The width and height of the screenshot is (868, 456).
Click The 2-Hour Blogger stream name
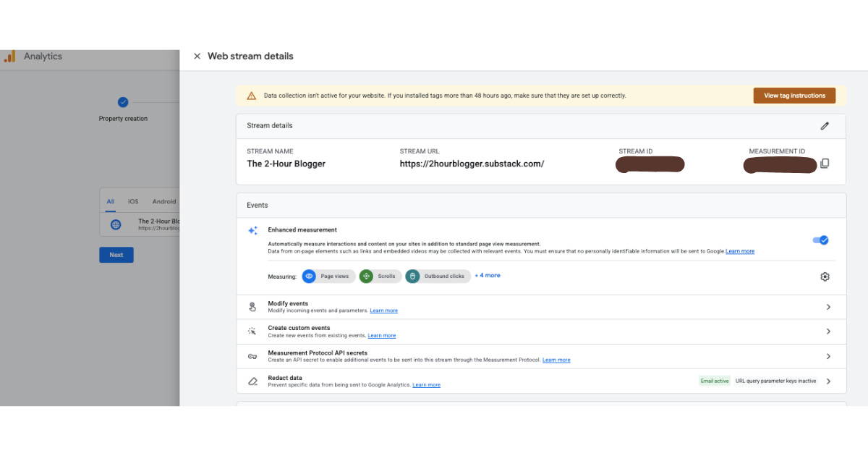click(x=286, y=164)
